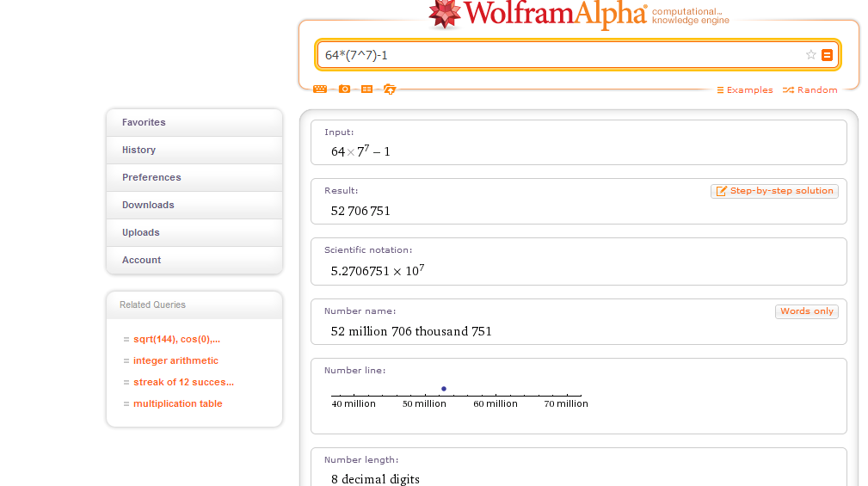Open Uploads in sidebar
868x486 pixels.
coord(194,232)
